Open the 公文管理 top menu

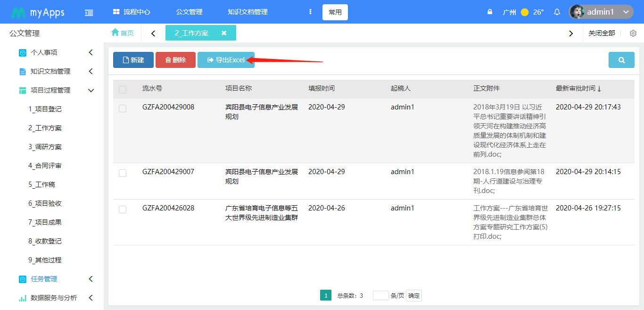tap(189, 12)
